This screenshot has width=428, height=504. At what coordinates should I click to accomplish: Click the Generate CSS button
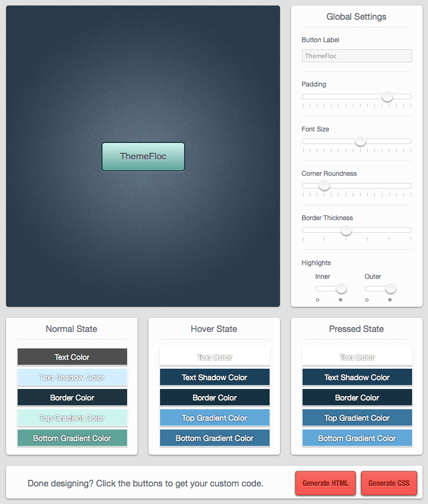(x=389, y=483)
